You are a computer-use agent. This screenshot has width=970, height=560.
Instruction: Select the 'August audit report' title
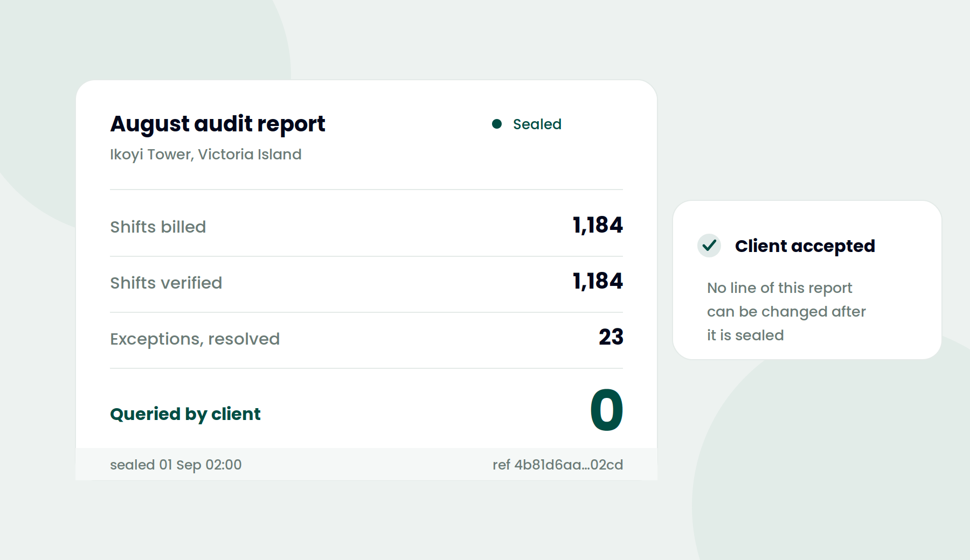click(x=218, y=124)
